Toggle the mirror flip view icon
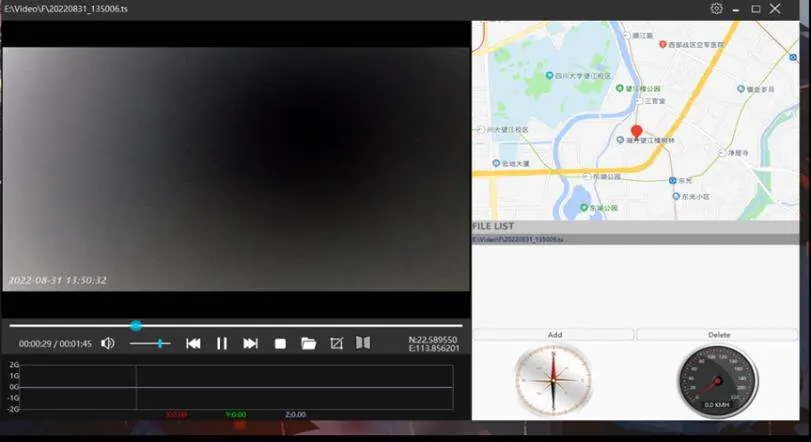The image size is (811, 442). click(x=363, y=343)
